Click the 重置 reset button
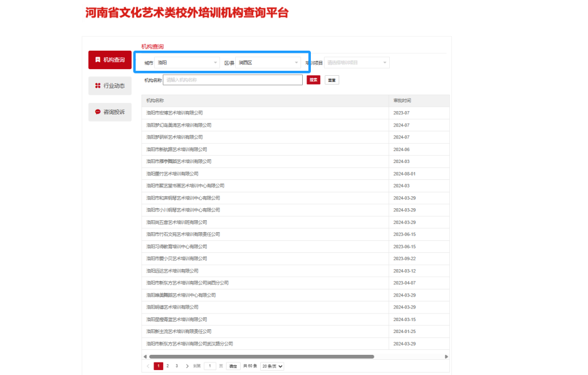Image resolution: width=588 pixels, height=375 pixels. click(x=332, y=80)
